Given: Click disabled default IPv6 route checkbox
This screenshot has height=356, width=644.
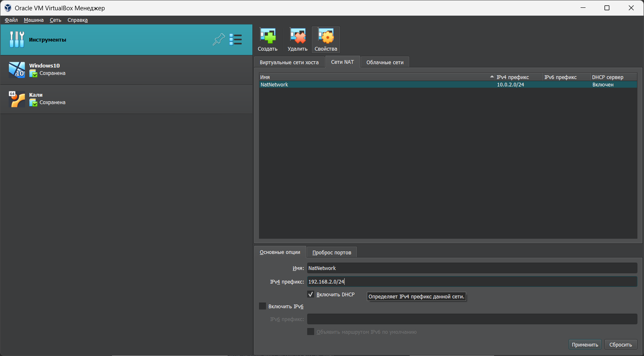Looking at the screenshot, I should point(311,332).
